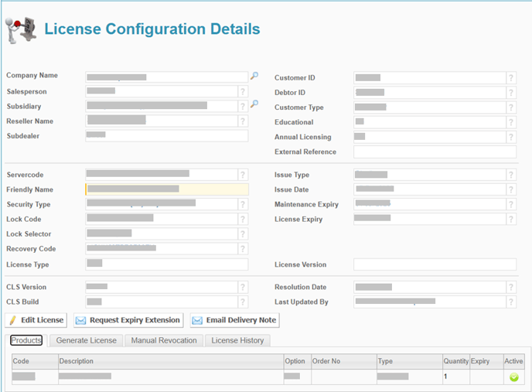Click the help icon next to CLS Build
This screenshot has width=532, height=392.
(243, 302)
